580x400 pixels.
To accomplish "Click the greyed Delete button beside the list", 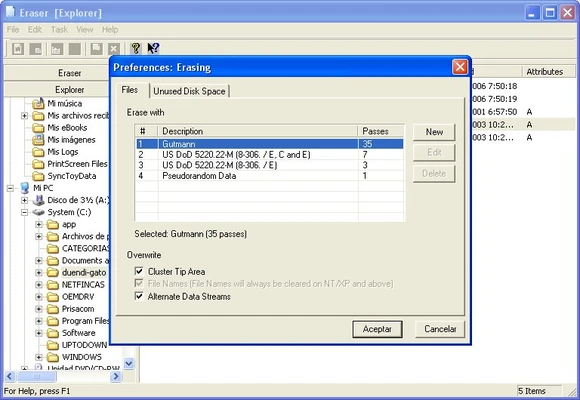I will point(434,174).
